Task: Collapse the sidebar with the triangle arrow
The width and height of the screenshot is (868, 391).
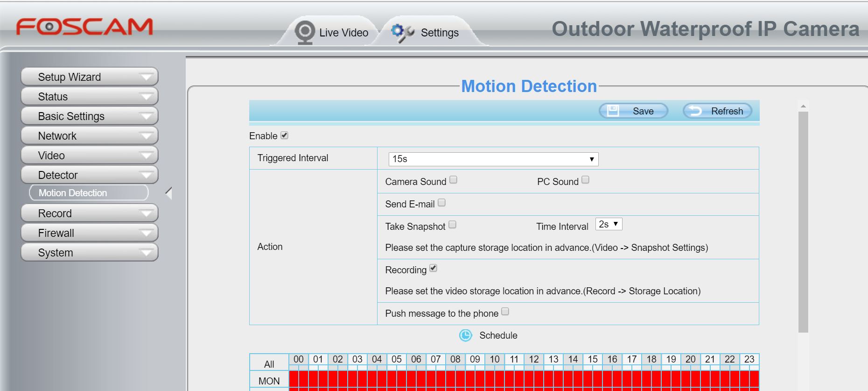Action: pyautogui.click(x=169, y=193)
